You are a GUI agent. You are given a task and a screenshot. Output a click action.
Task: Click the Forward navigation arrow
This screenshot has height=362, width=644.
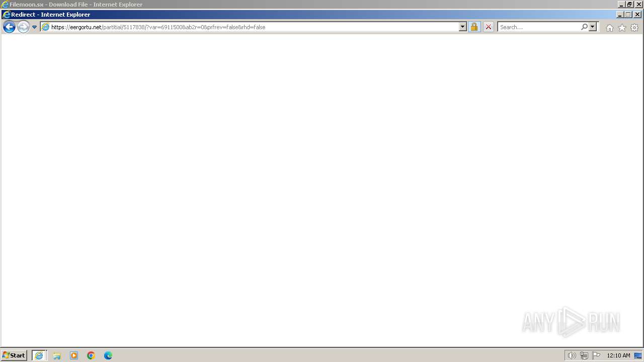(x=23, y=27)
